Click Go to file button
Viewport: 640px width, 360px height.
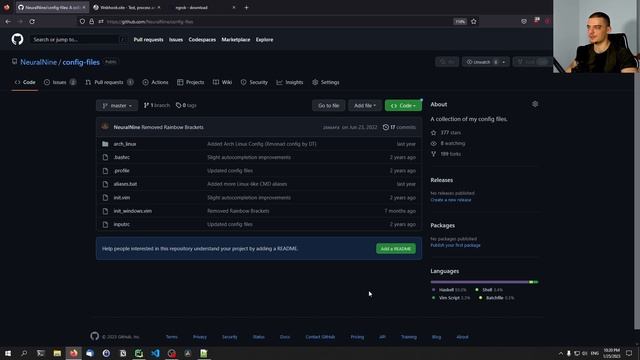coord(329,105)
